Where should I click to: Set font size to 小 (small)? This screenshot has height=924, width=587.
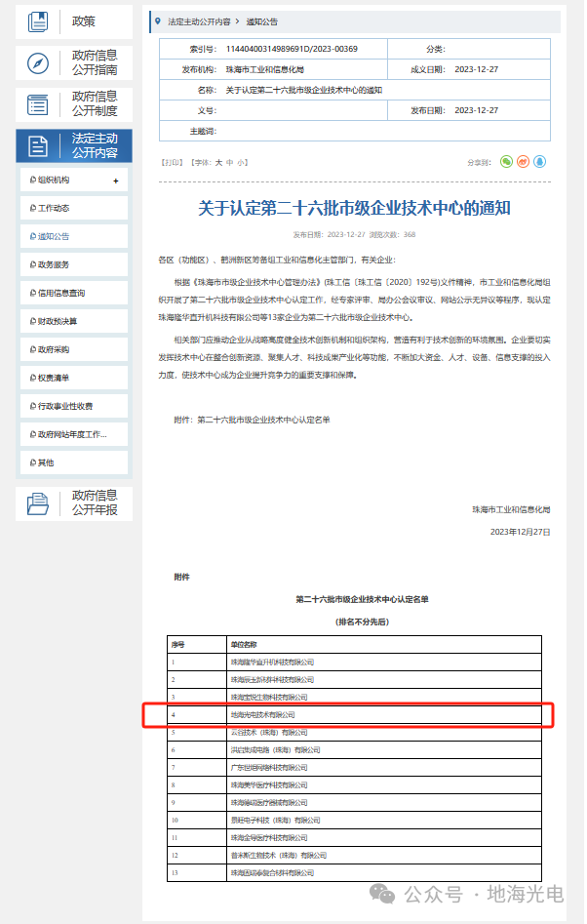242,162
